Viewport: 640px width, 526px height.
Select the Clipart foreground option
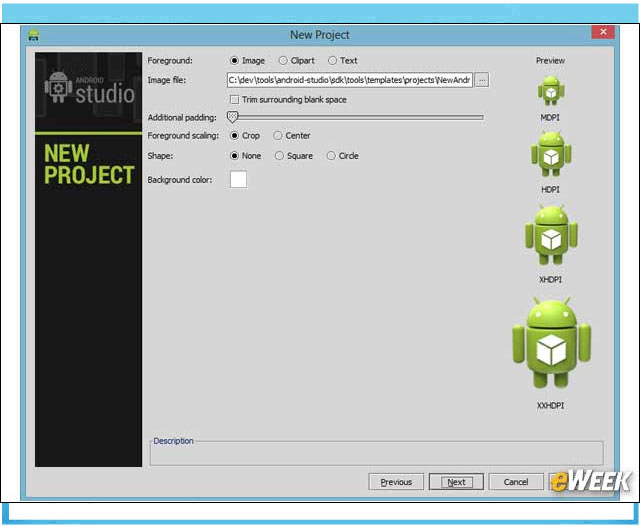[283, 60]
